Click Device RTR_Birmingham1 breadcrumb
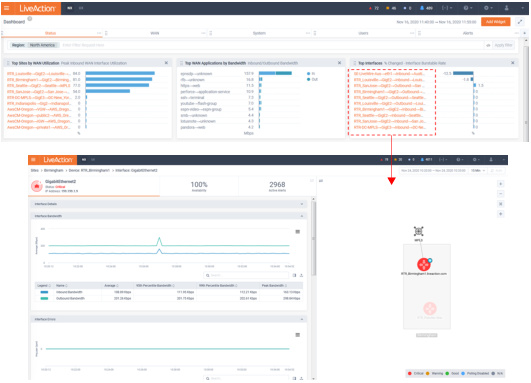531x383 pixels. tap(89, 170)
